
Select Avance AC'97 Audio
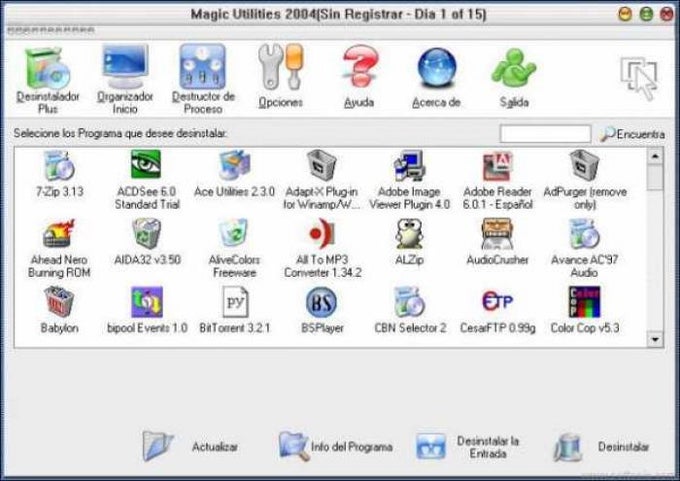pyautogui.click(x=585, y=248)
